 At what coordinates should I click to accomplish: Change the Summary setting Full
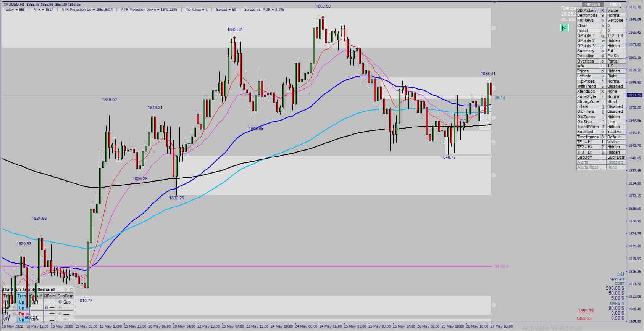pos(616,51)
